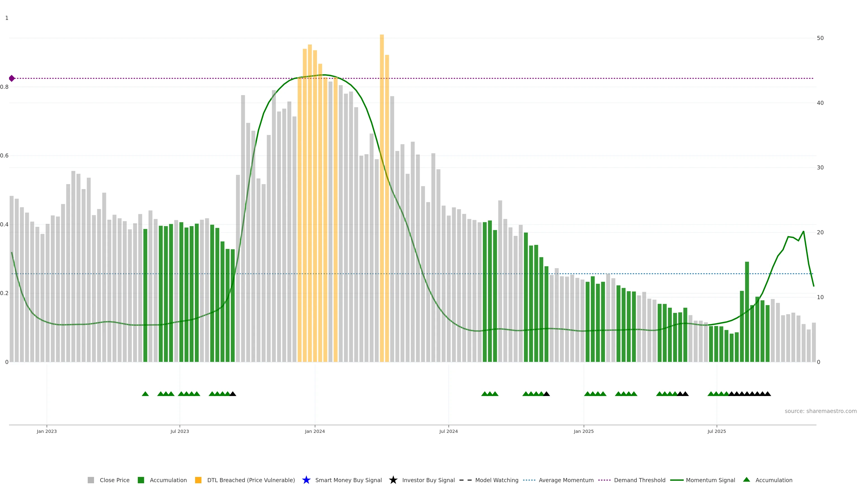Click the orange DTL Breached legend swatch
This screenshot has width=868, height=488.
click(x=198, y=480)
